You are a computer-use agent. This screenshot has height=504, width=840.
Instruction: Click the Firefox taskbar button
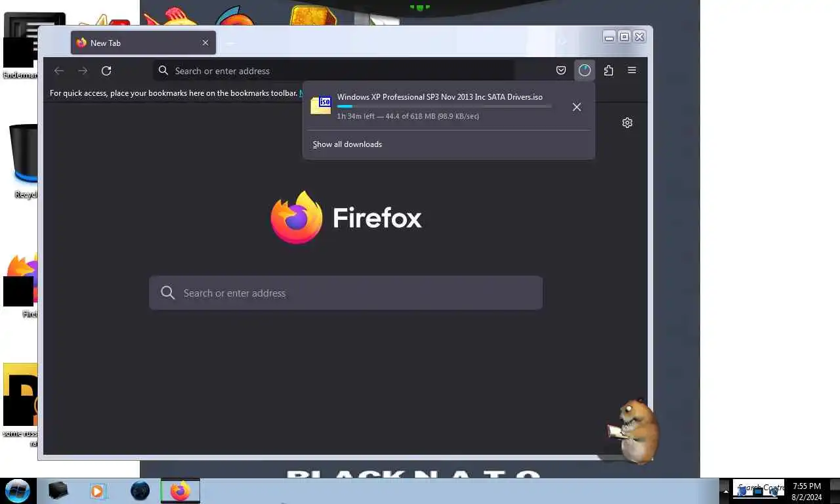tap(180, 491)
